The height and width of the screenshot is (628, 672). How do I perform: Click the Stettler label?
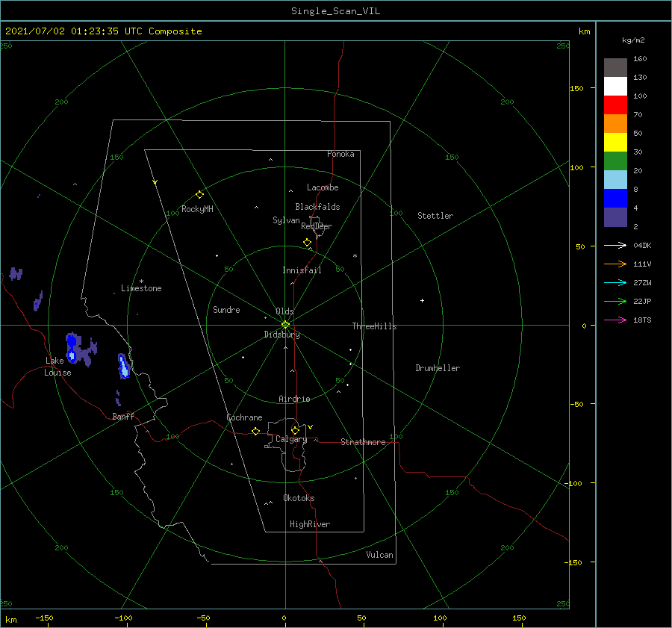point(435,216)
